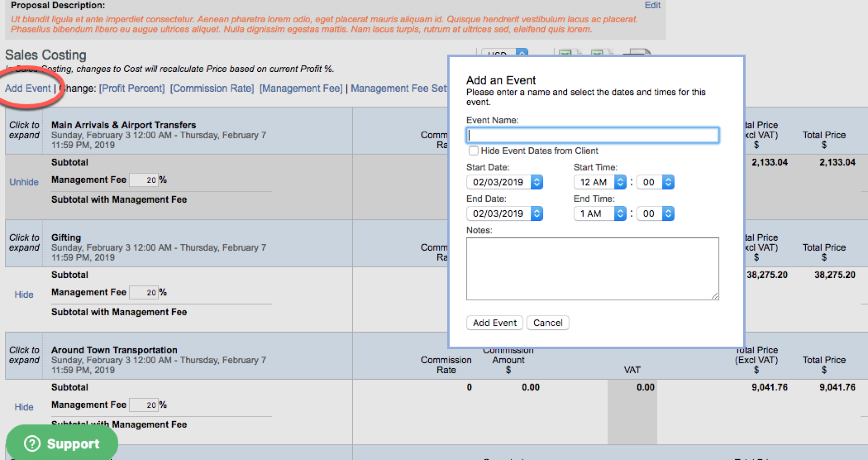Screen dimensions: 868x460
Task: Open the Start Time minutes dropdown
Action: coord(656,182)
